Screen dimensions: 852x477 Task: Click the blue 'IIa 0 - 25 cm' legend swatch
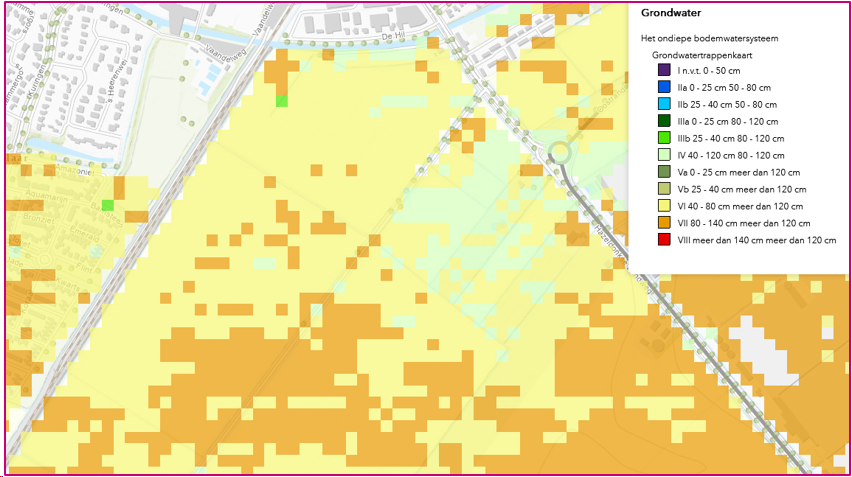tap(664, 87)
